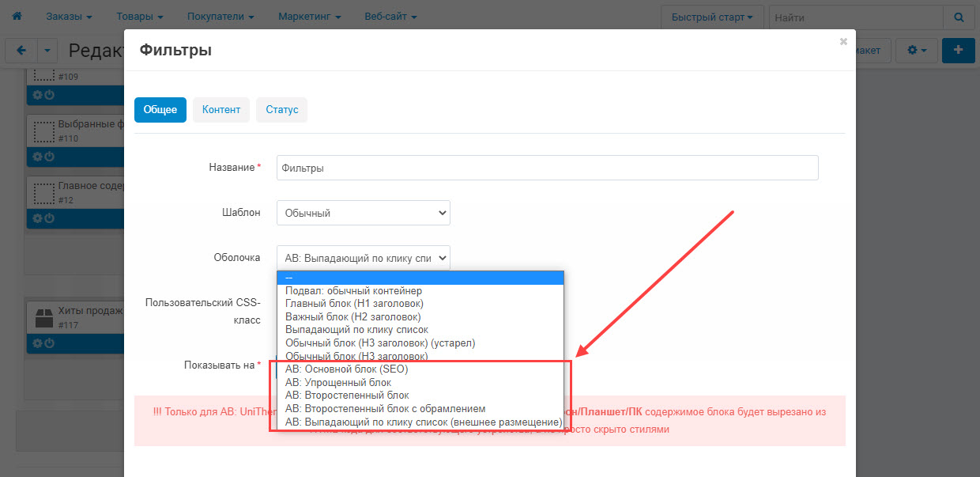Expand the Быстрый старт dropdown

pyautogui.click(x=711, y=17)
